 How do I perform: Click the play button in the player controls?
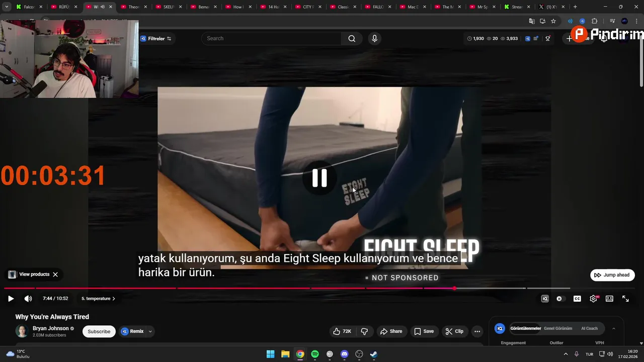click(11, 299)
